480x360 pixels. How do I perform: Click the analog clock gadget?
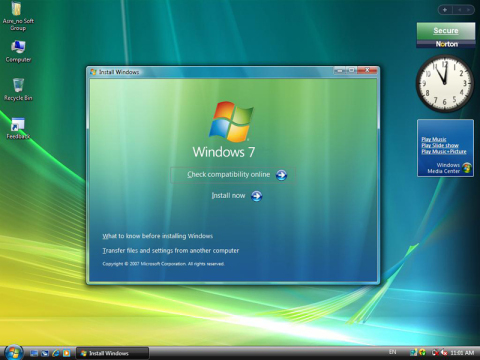tap(445, 83)
